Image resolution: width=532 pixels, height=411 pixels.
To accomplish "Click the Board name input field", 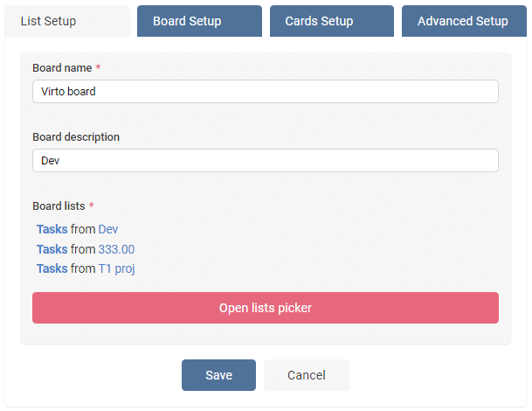I will tap(266, 91).
